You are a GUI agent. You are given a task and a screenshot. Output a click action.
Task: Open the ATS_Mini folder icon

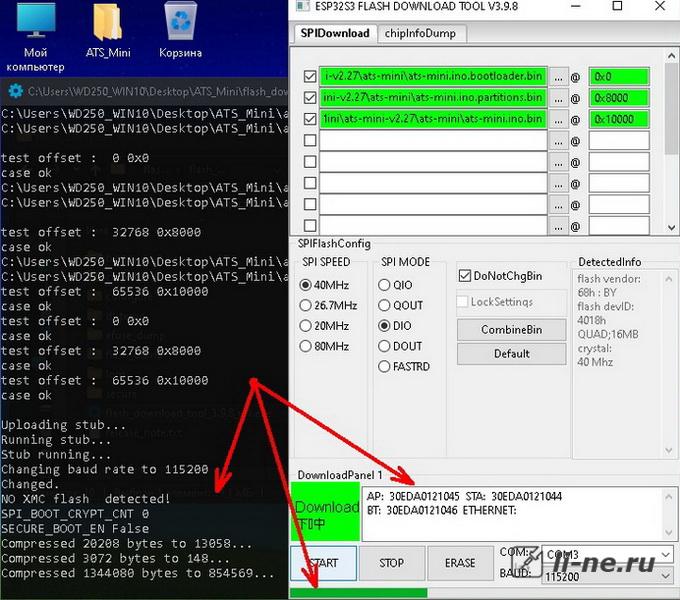coord(108,30)
